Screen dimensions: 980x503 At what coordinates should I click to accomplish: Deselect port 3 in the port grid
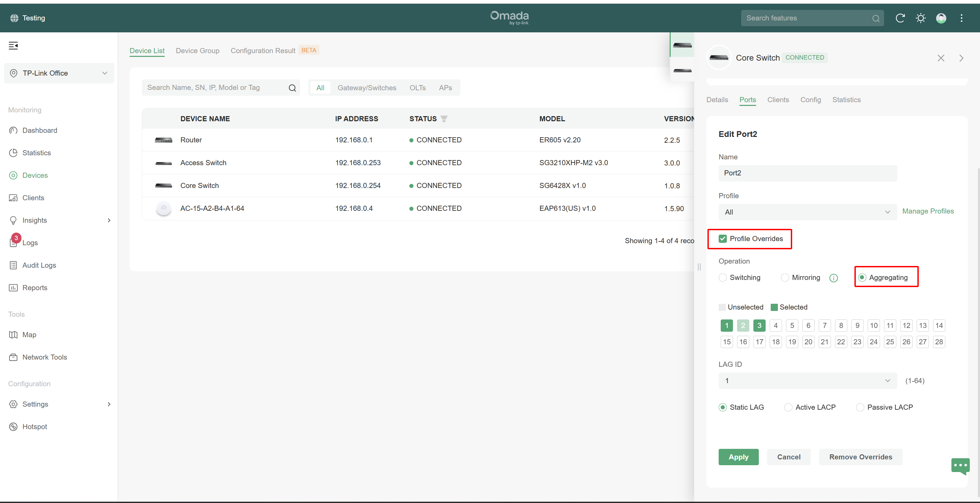pyautogui.click(x=759, y=326)
